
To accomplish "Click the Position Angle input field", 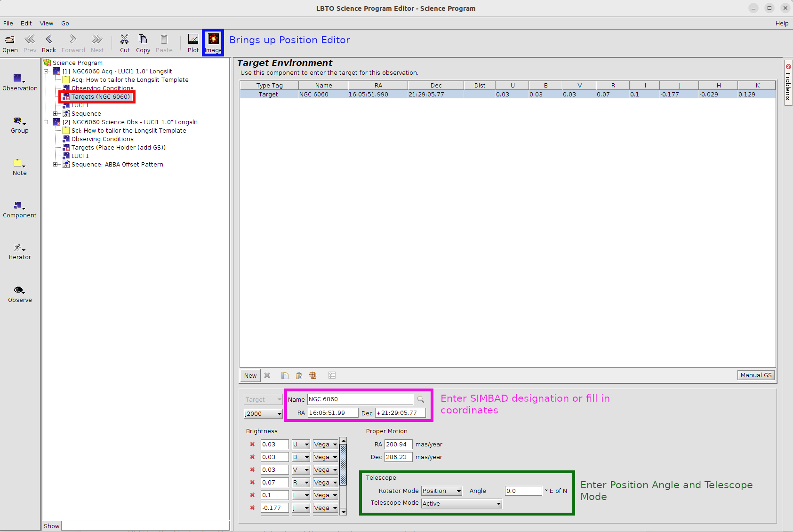I will point(523,491).
